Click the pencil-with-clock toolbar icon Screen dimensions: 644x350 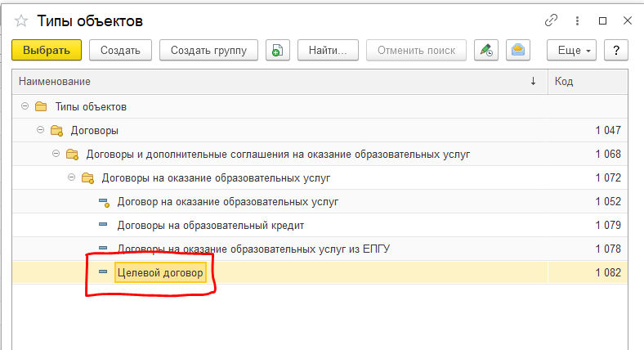pyautogui.click(x=486, y=50)
